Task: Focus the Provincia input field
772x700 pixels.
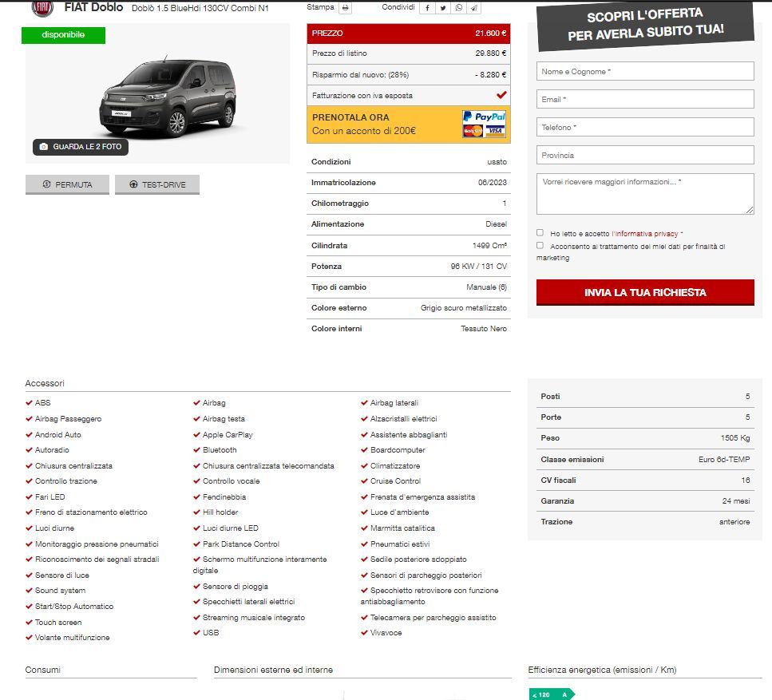Action: [645, 155]
